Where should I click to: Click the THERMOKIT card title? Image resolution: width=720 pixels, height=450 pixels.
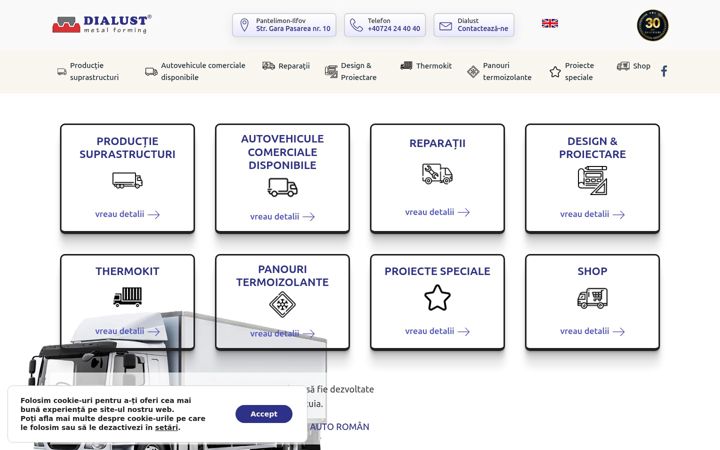pos(127,271)
